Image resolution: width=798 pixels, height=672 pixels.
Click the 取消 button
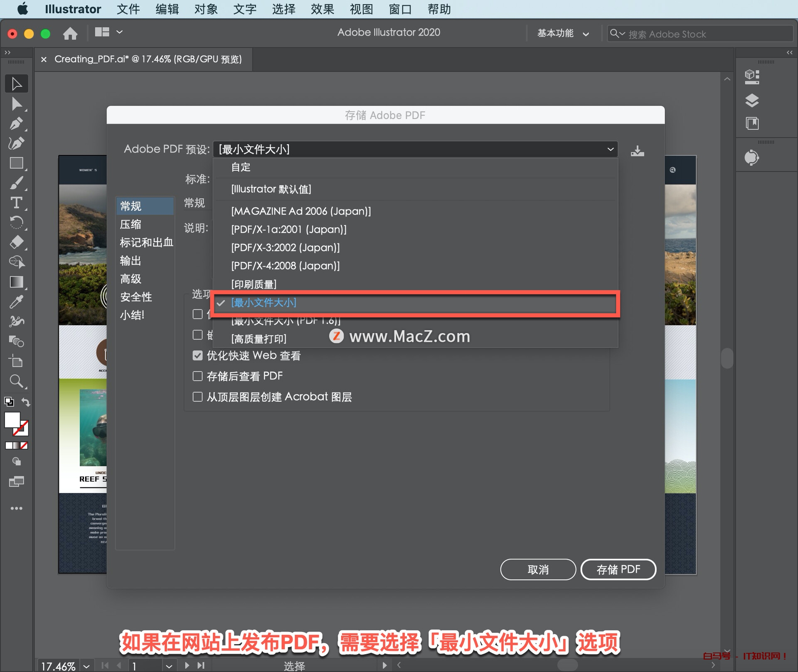click(x=538, y=569)
